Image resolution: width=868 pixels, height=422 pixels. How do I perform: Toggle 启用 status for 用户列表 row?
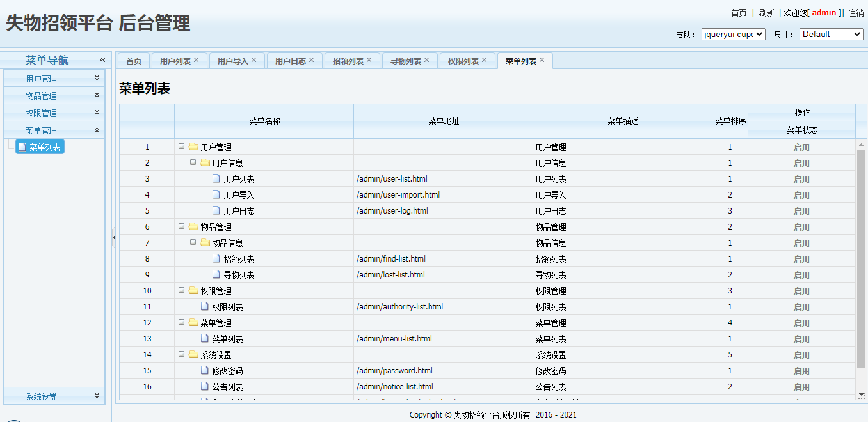pyautogui.click(x=801, y=179)
